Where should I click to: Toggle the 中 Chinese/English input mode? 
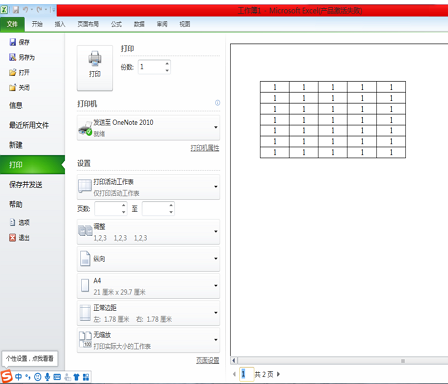(x=18, y=377)
